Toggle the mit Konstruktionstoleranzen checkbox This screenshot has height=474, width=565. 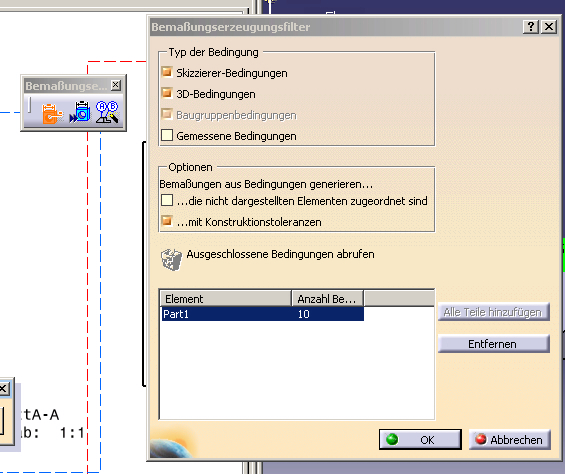(x=166, y=221)
